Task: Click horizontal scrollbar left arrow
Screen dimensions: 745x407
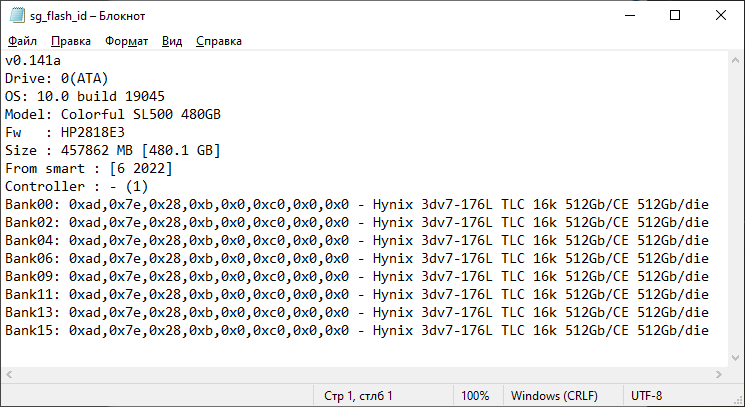Action: click(x=9, y=375)
